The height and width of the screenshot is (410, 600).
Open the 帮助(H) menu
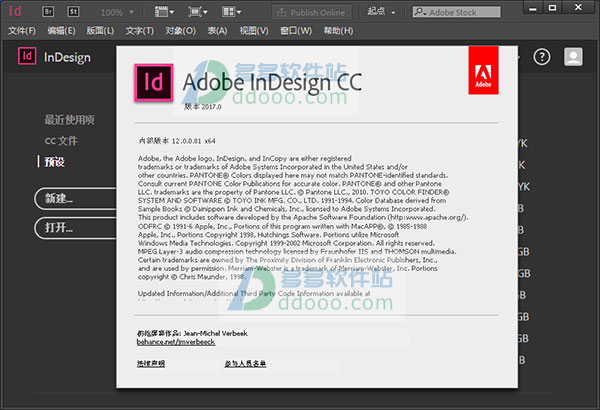pos(338,31)
